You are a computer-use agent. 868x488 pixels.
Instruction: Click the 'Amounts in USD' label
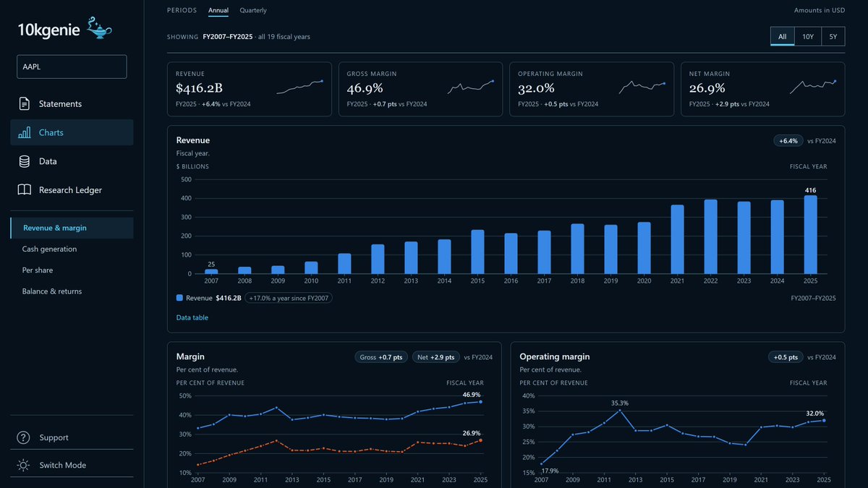[x=820, y=10]
